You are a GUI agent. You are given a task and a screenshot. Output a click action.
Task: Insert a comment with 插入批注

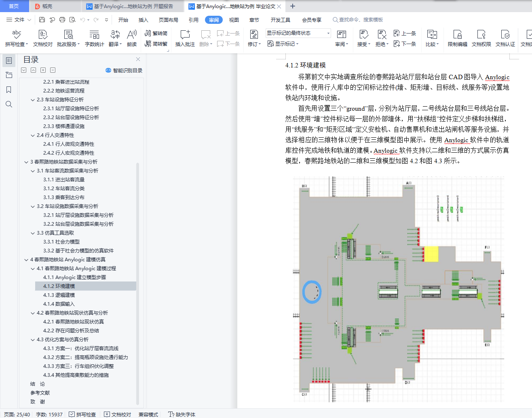185,38
